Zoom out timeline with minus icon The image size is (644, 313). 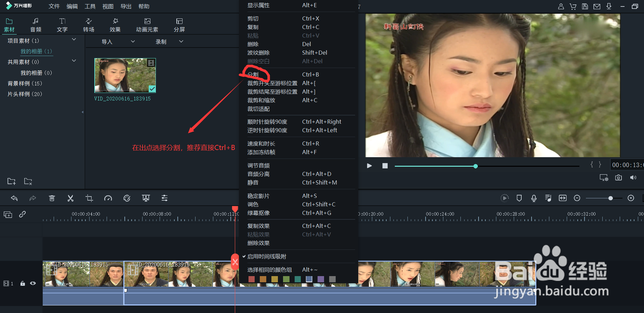point(577,198)
